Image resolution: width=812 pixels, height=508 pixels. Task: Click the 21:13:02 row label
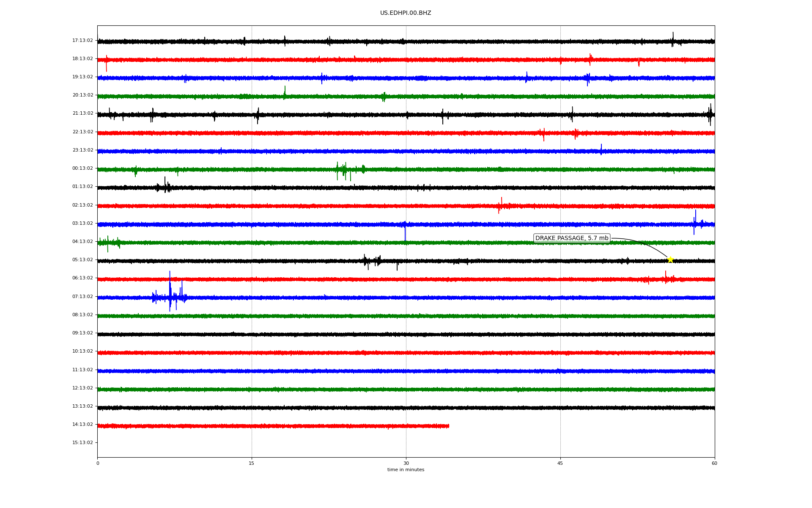(x=82, y=113)
